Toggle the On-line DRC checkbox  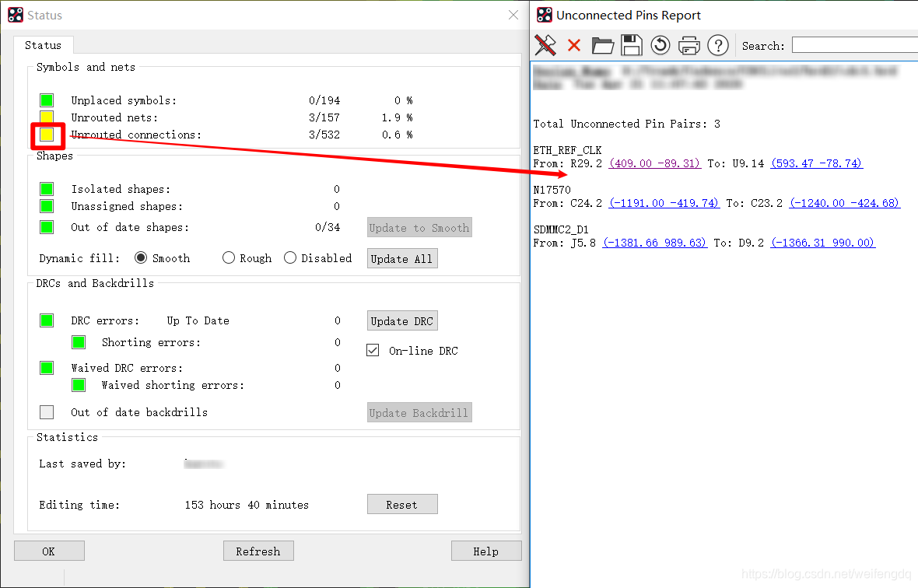pos(373,351)
